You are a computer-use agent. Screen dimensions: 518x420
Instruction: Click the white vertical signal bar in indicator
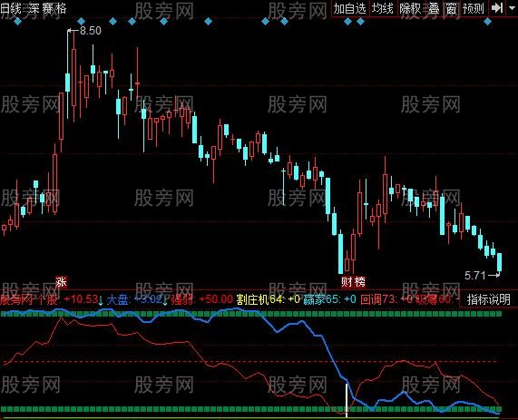click(x=347, y=400)
